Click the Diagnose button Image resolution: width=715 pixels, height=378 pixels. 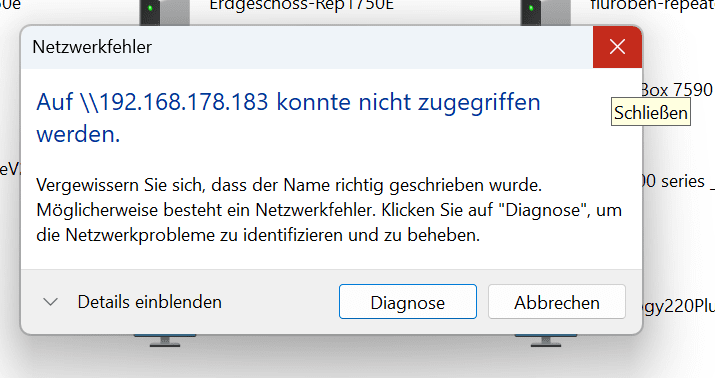[x=408, y=302]
